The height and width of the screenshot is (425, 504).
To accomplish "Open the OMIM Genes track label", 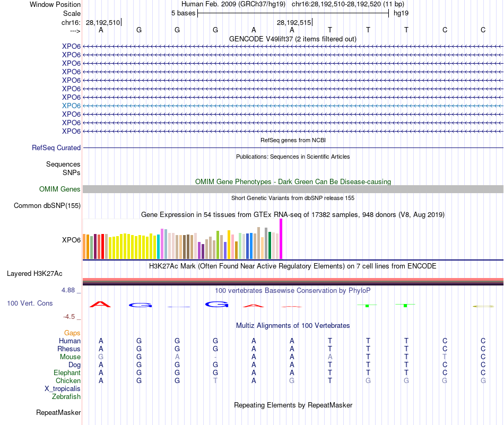I will [60, 189].
